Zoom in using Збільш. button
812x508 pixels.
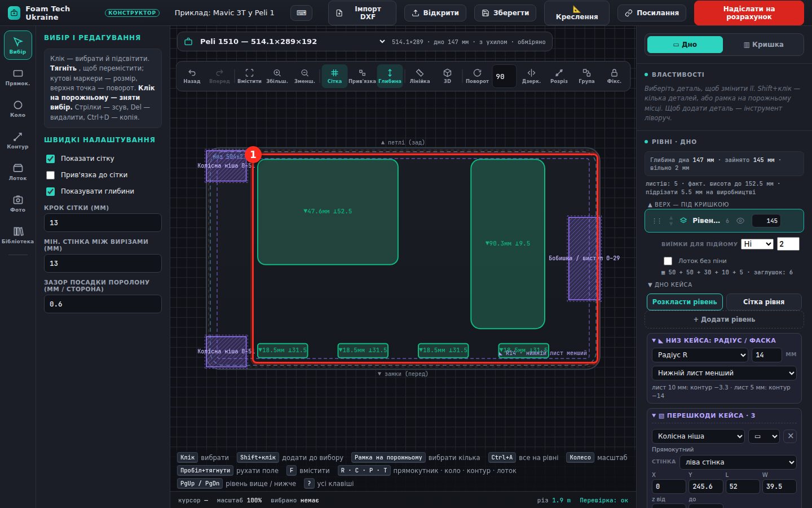[x=277, y=76]
